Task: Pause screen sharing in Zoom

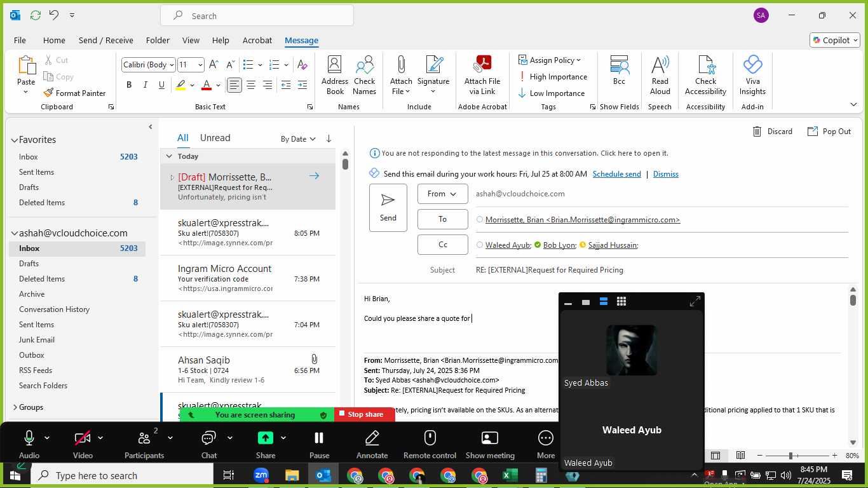Action: [319, 444]
